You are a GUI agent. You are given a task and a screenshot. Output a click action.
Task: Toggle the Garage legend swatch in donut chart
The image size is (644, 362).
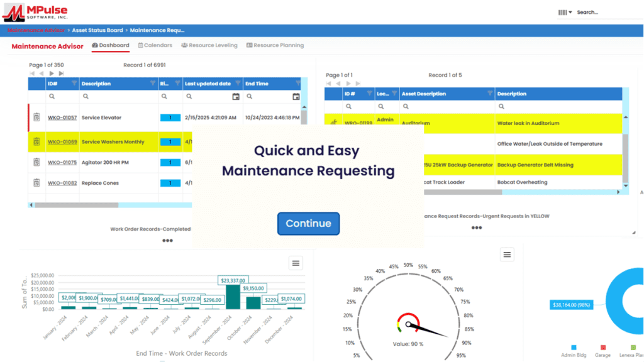[x=602, y=347]
